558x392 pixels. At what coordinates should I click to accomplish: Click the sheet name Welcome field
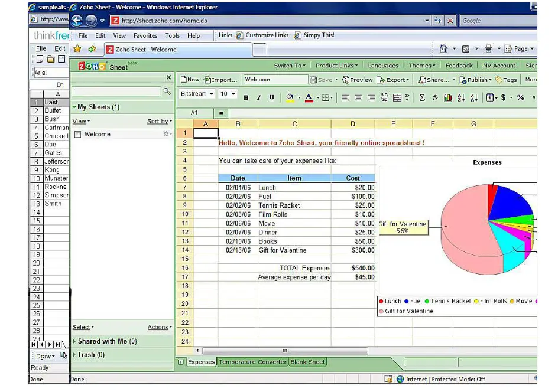click(x=275, y=80)
